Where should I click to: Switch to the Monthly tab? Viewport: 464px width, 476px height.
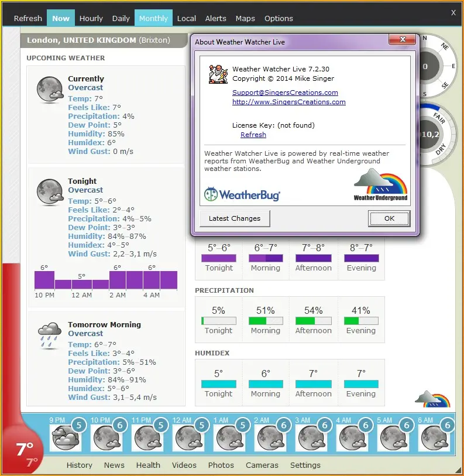coord(153,18)
